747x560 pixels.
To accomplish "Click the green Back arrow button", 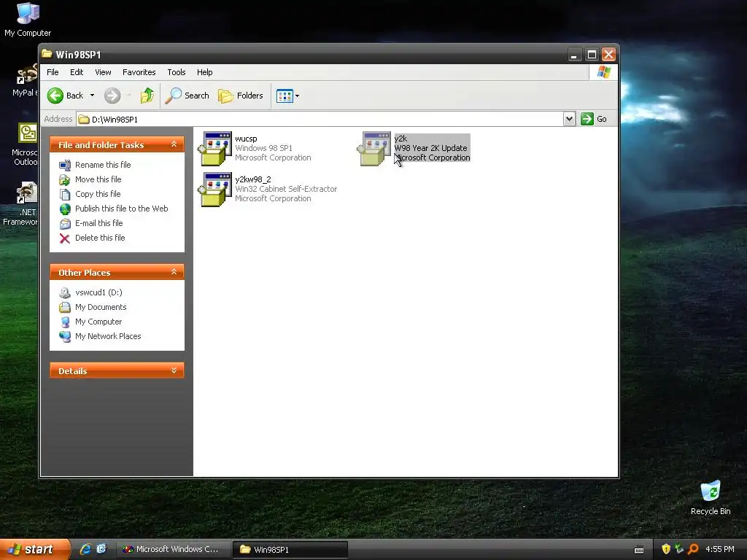I will click(55, 96).
